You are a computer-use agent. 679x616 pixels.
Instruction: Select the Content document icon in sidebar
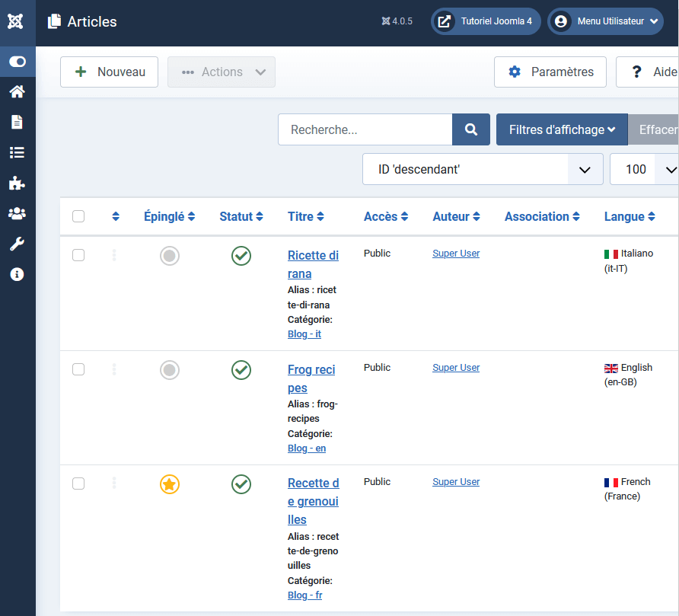[x=17, y=122]
